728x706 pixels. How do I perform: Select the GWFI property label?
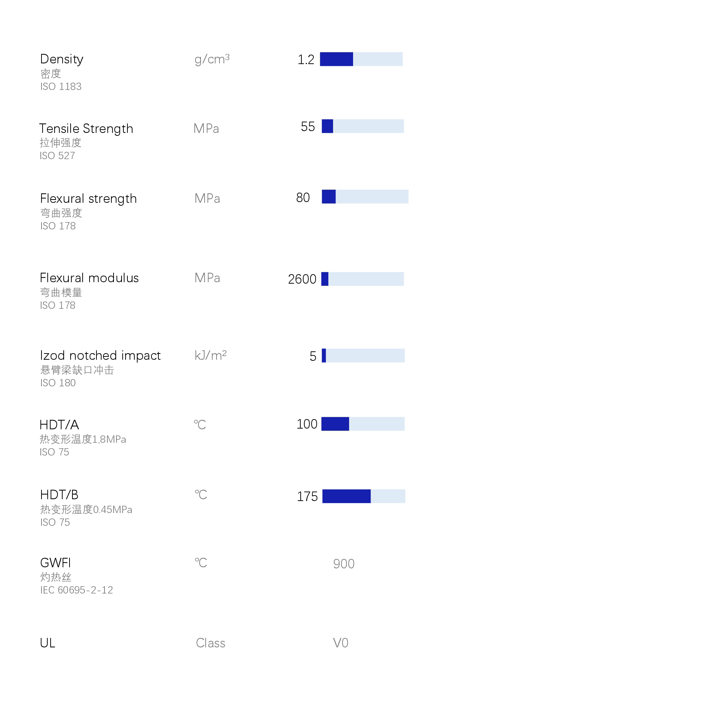coord(55,563)
